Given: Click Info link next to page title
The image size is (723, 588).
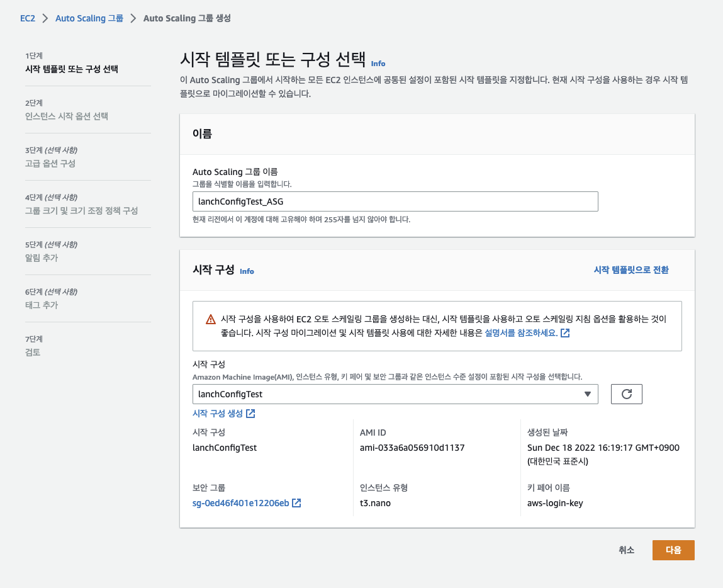Looking at the screenshot, I should 378,64.
